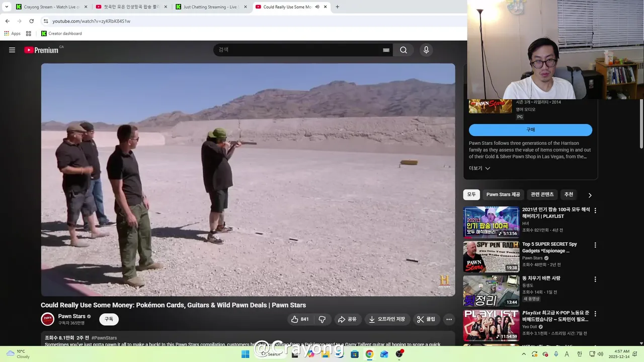This screenshot has height=362, width=644.
Task: Select the Pawn Stars 제공 filter chip
Action: (503, 195)
